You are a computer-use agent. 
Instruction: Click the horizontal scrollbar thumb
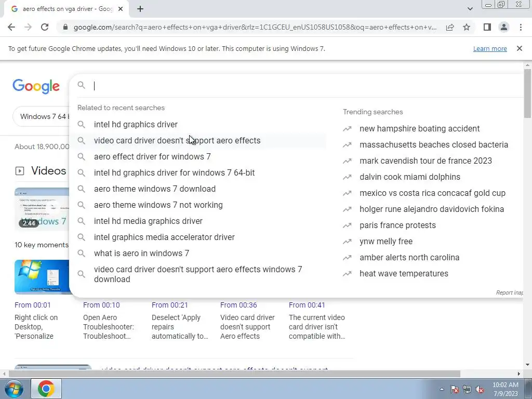(234, 374)
